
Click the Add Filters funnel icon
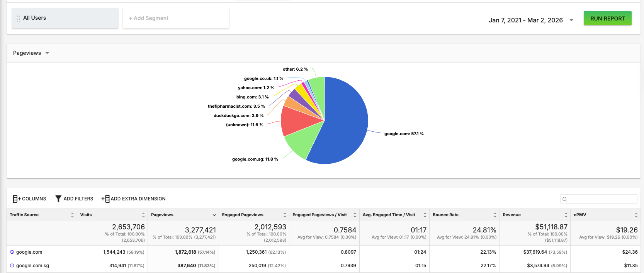[x=58, y=199]
